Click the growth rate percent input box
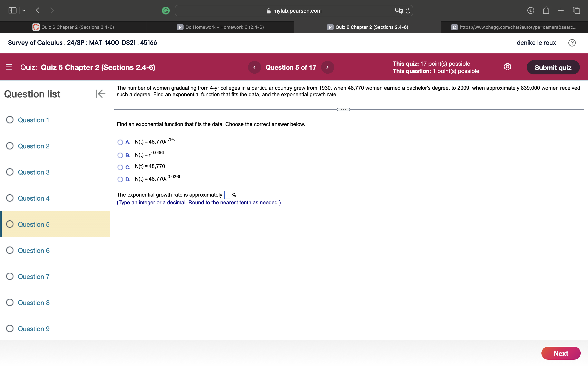This screenshot has height=367, width=588. [x=227, y=195]
